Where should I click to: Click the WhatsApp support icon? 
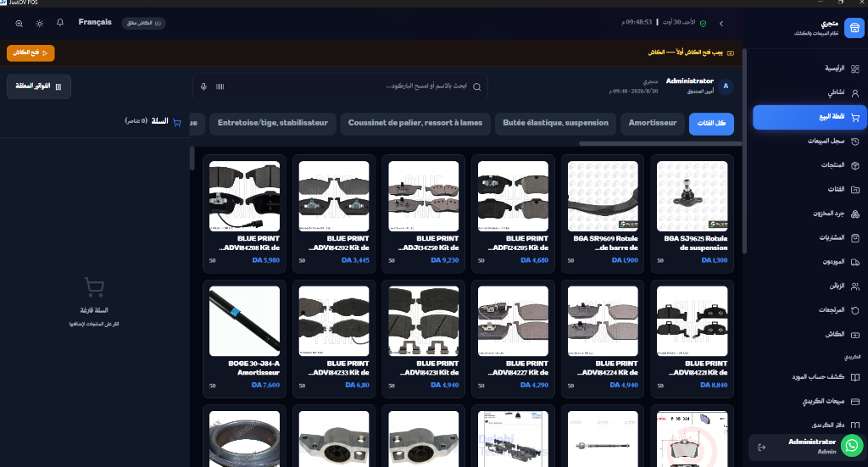point(851,446)
